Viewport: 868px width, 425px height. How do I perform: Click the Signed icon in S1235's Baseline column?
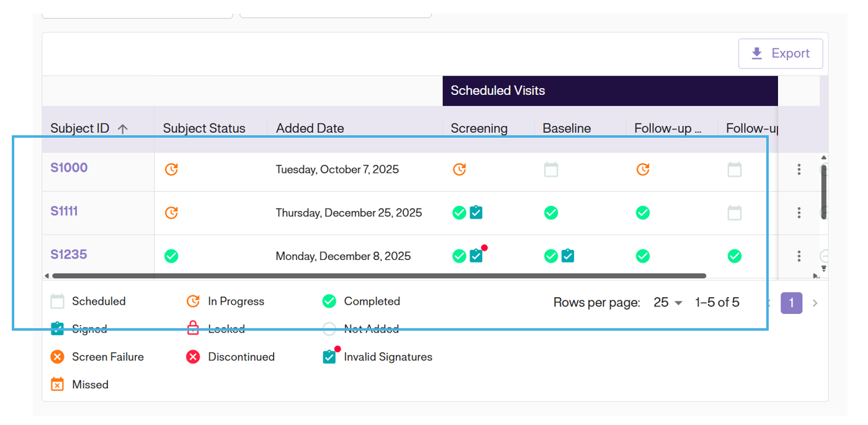[x=568, y=256]
